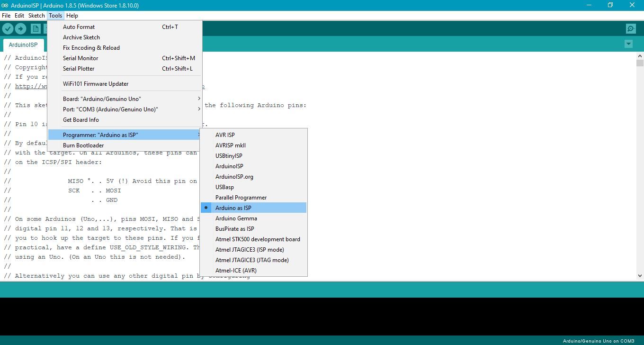644x345 pixels.
Task: Open the File menu
Action: 6,15
